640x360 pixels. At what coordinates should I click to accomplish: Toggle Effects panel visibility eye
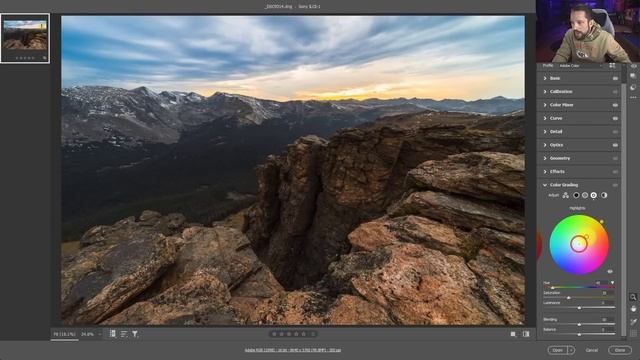click(x=615, y=172)
